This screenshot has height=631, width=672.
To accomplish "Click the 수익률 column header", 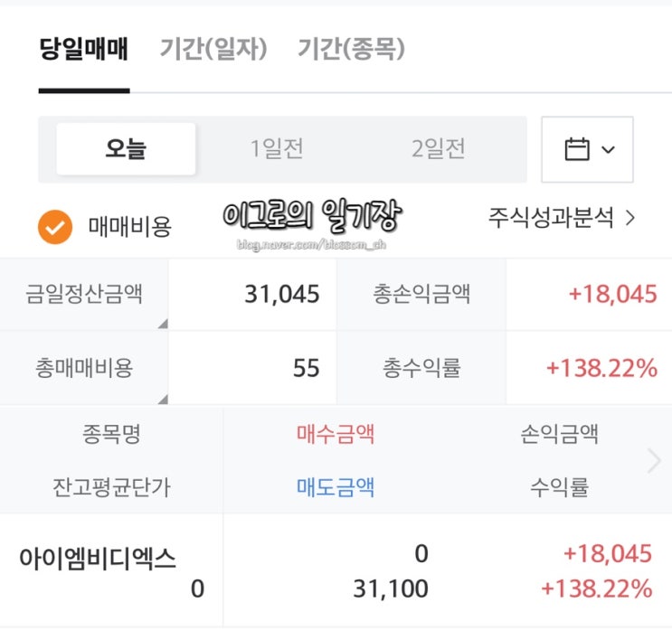I will [x=559, y=488].
